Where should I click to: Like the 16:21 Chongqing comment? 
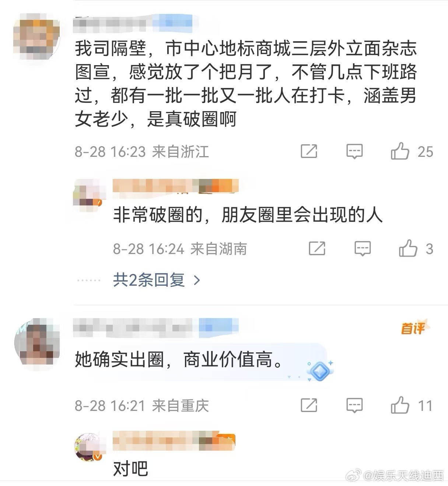[400, 405]
